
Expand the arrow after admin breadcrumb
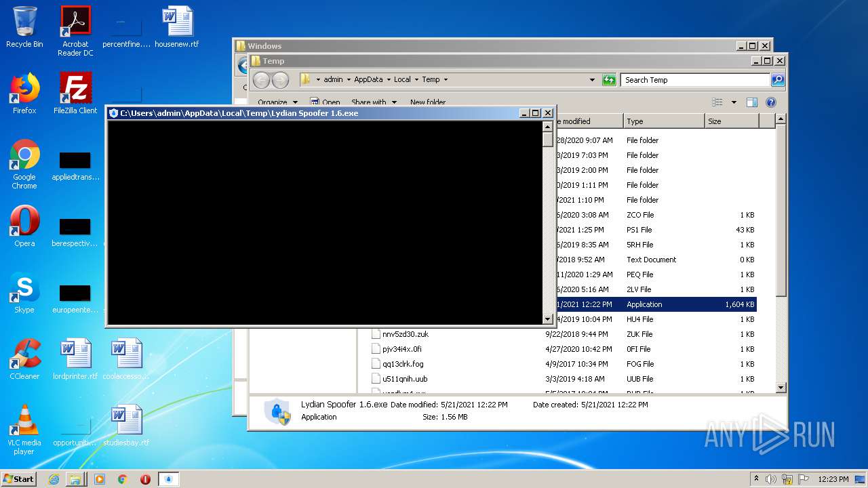point(349,80)
